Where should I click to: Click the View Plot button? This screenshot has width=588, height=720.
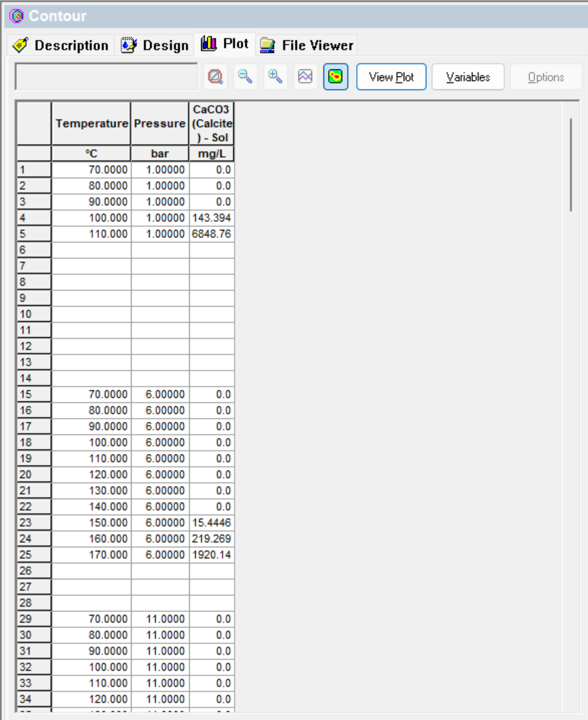pos(391,77)
